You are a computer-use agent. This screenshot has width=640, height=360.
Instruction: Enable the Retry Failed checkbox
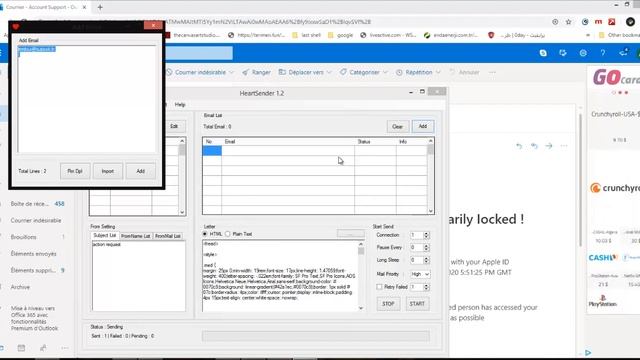click(379, 287)
